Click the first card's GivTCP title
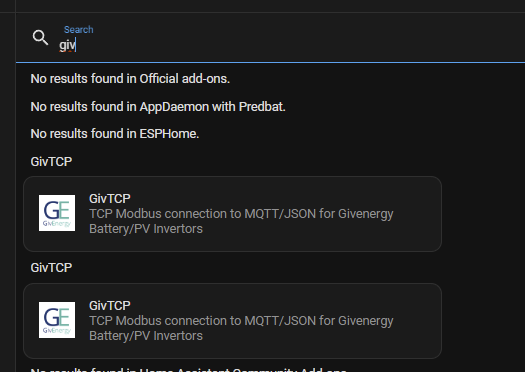Screen dimensions: 525x372 [109, 199]
